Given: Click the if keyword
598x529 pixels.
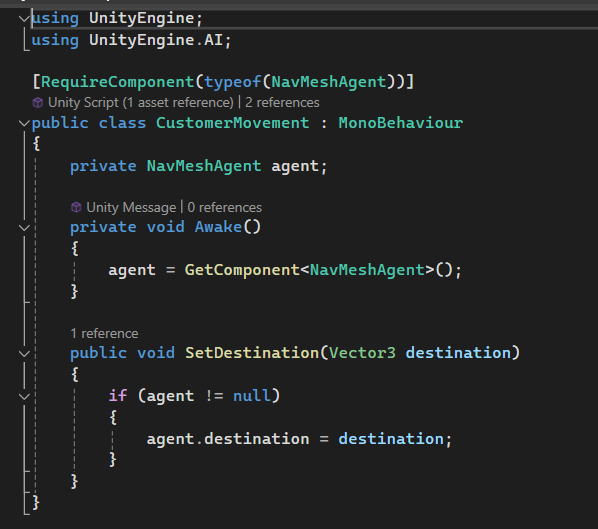Looking at the screenshot, I should (118, 396).
